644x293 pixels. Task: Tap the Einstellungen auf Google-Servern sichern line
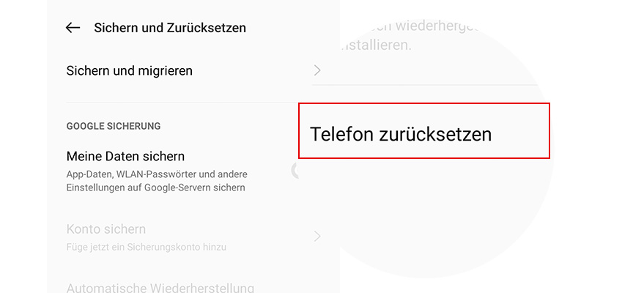pyautogui.click(x=155, y=188)
